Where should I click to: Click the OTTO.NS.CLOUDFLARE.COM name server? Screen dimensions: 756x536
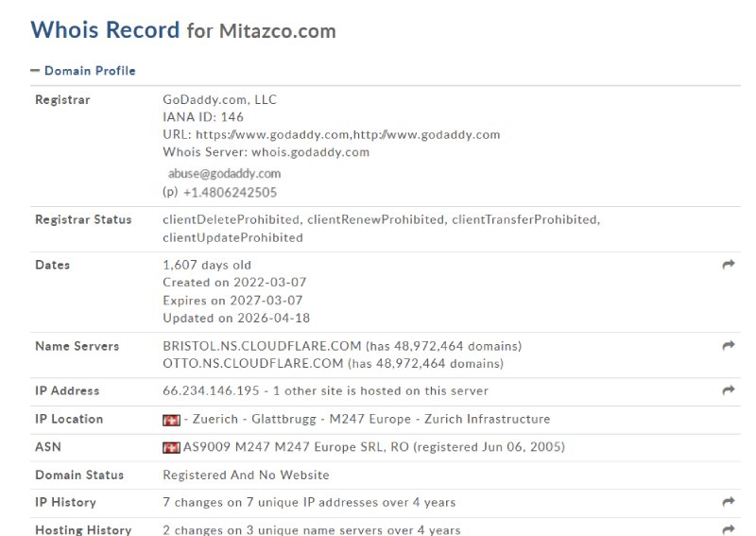point(253,363)
